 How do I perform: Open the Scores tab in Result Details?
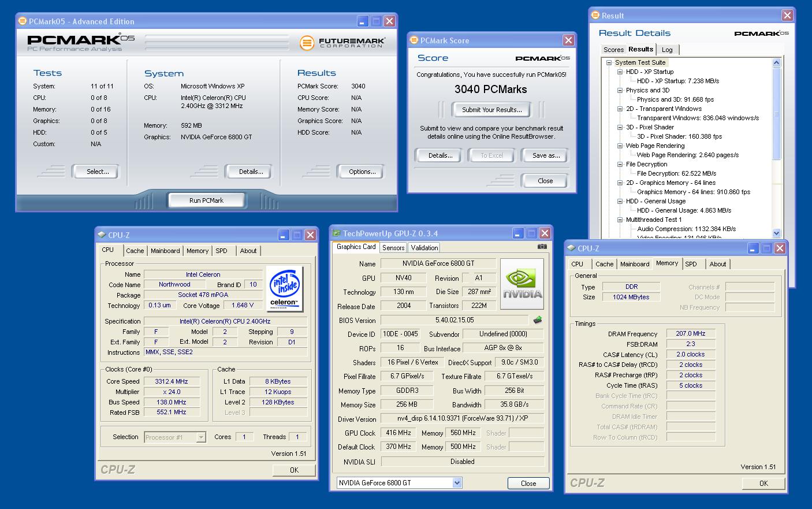613,50
